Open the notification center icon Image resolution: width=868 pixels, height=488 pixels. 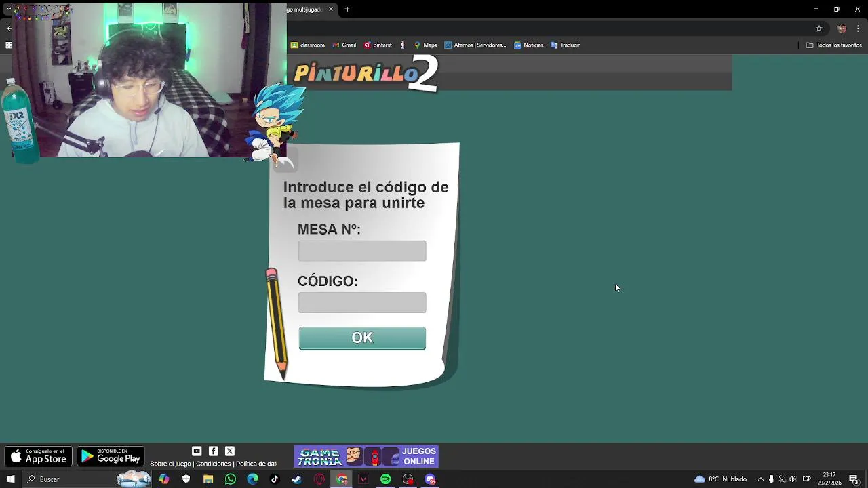tap(854, 479)
